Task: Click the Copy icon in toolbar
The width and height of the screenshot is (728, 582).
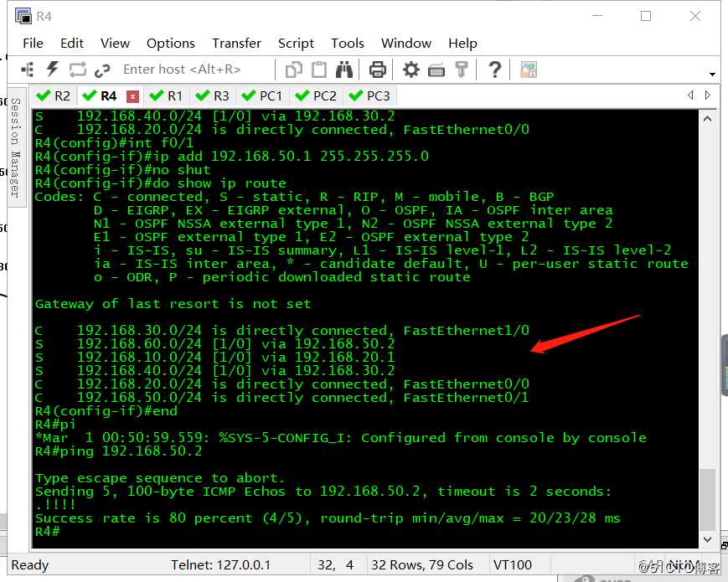Action: click(x=293, y=70)
